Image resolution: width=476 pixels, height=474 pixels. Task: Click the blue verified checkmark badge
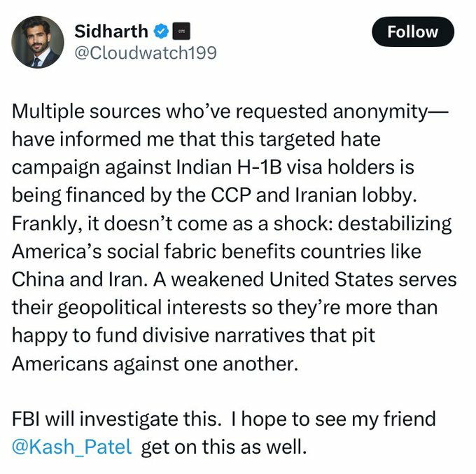[x=161, y=31]
